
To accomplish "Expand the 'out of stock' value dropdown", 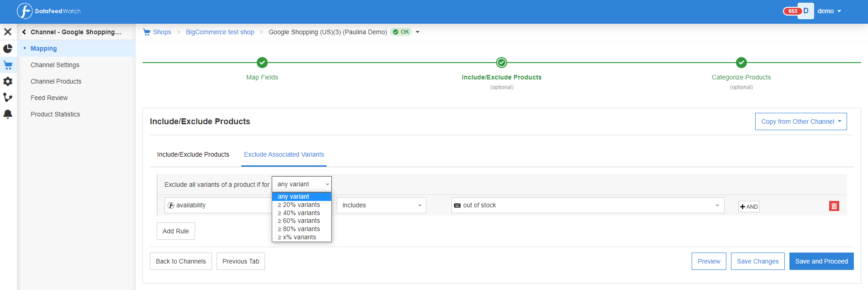I will click(587, 206).
